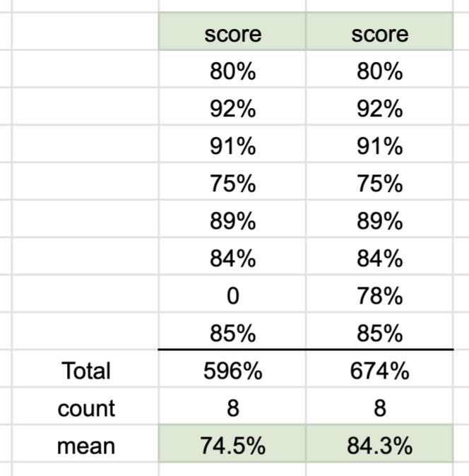Screen dimensions: 469x476
Task: Click the 84% cell in right column
Action: point(379,256)
